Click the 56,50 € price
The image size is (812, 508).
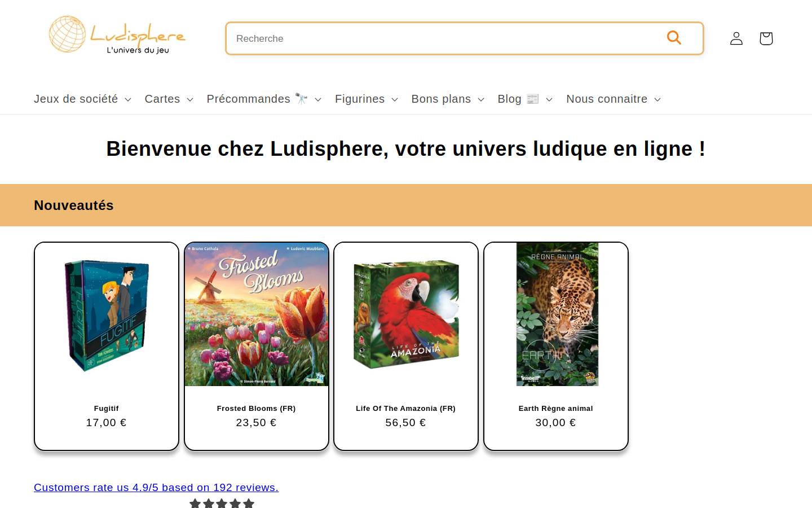tap(406, 423)
